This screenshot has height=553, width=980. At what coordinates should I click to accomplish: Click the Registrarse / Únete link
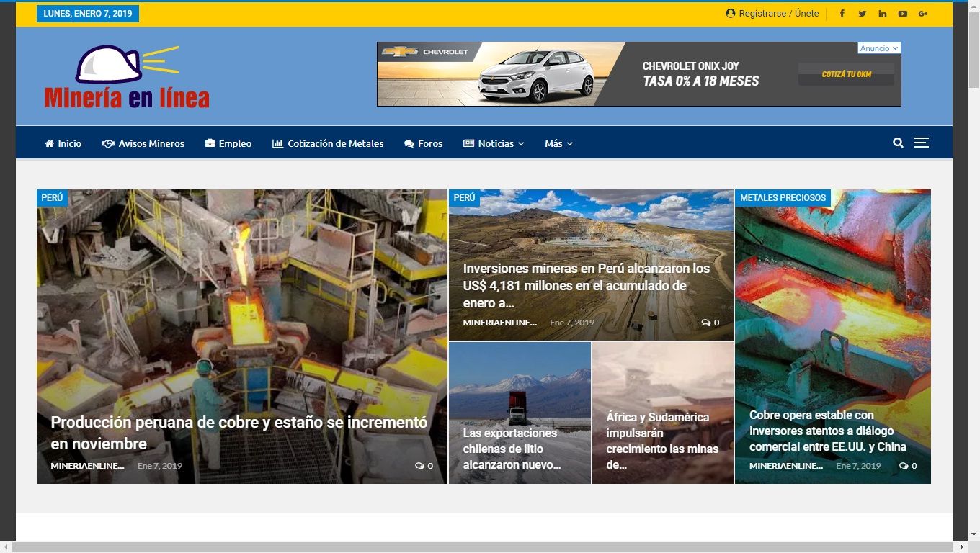point(772,14)
